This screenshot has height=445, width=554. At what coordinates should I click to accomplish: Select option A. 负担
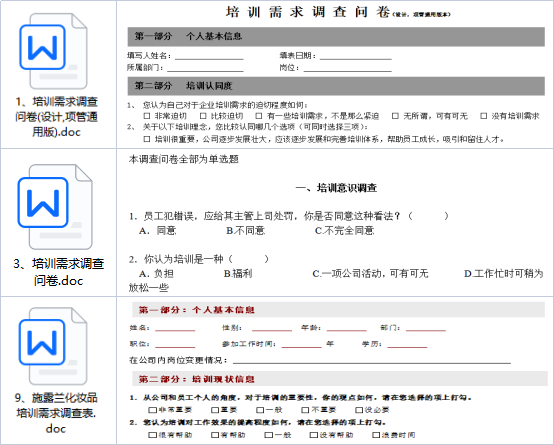coord(156,274)
